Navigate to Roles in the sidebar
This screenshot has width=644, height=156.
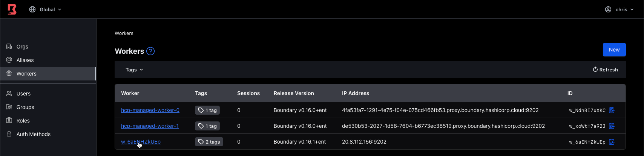click(x=23, y=121)
